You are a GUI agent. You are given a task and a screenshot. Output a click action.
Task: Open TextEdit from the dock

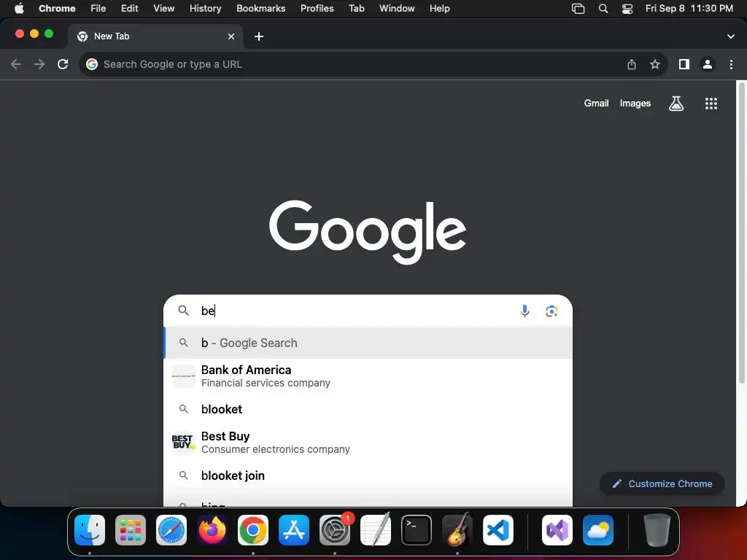(x=376, y=530)
